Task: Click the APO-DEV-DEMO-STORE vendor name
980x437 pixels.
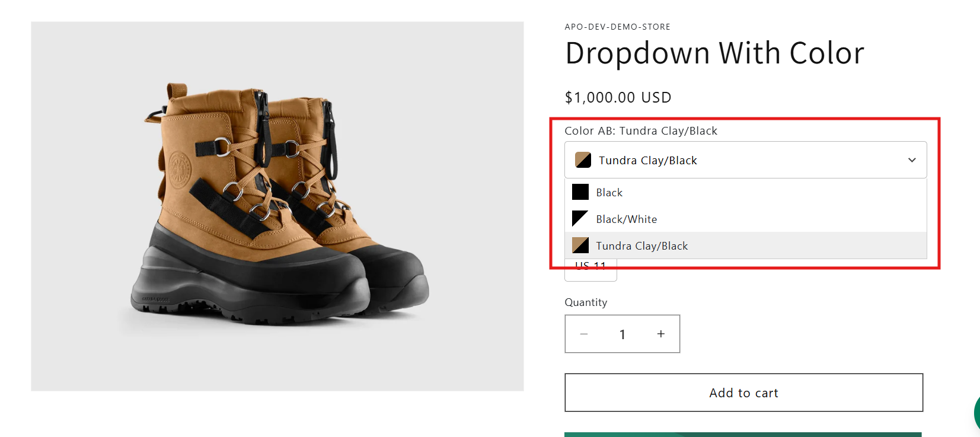Action: tap(617, 27)
